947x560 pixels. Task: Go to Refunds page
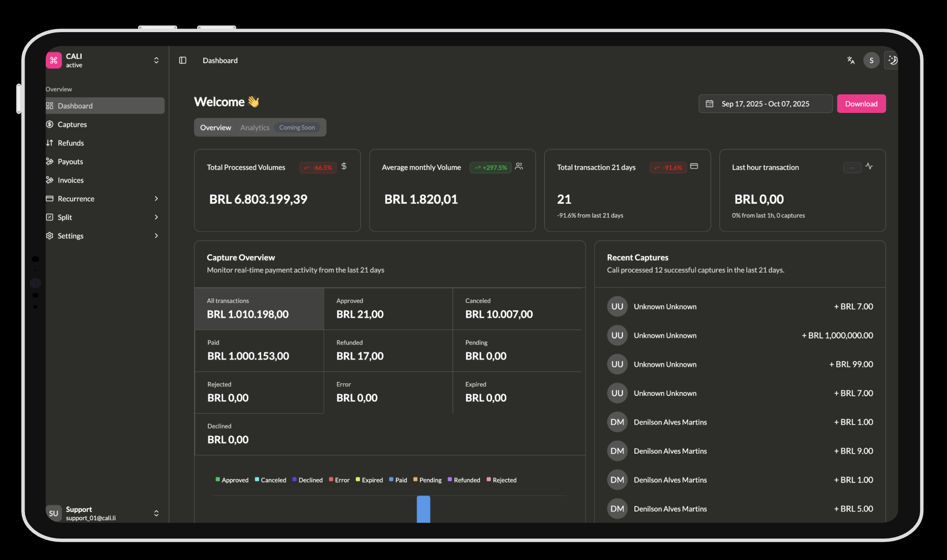pyautogui.click(x=71, y=143)
